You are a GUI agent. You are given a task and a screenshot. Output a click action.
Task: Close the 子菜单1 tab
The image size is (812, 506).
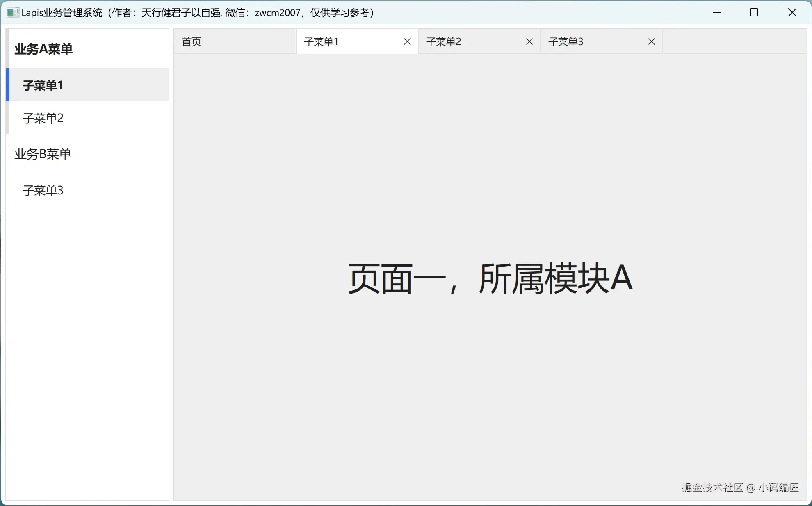click(x=407, y=41)
